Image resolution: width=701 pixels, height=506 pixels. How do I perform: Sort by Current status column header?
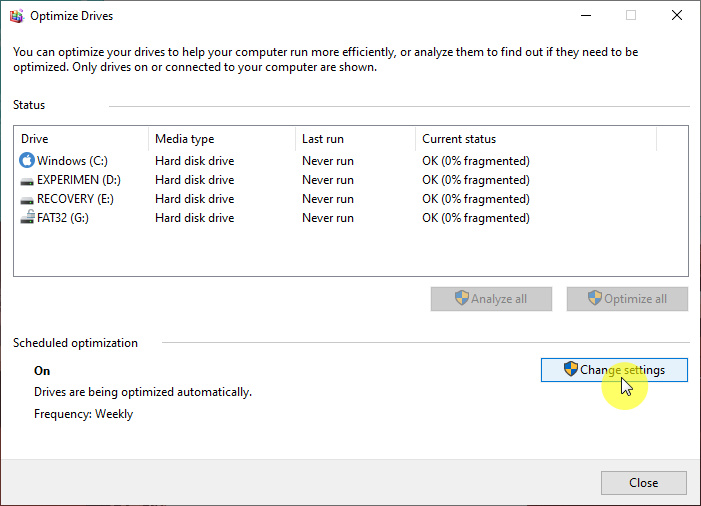pos(536,139)
